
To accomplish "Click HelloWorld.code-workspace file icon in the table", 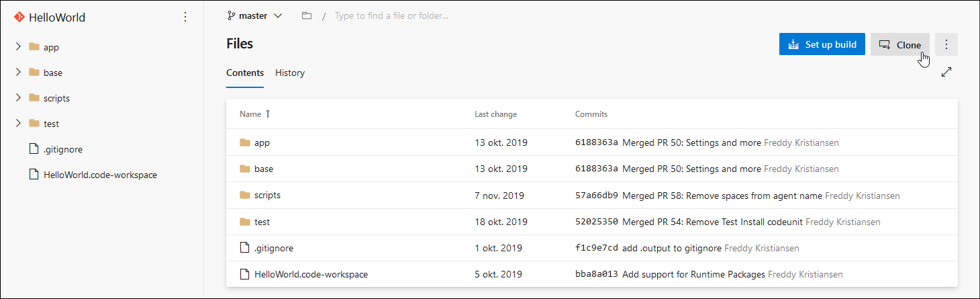I will click(x=245, y=274).
